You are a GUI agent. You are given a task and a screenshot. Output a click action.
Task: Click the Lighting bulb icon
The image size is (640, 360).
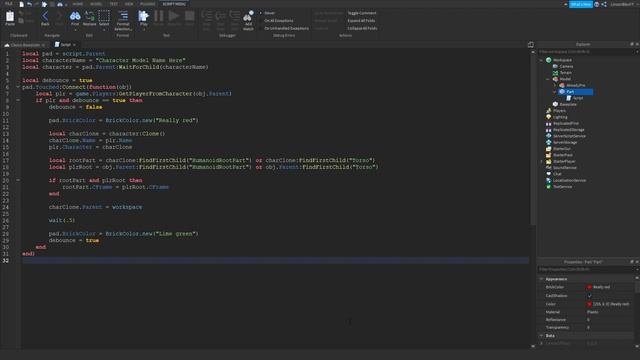549,117
